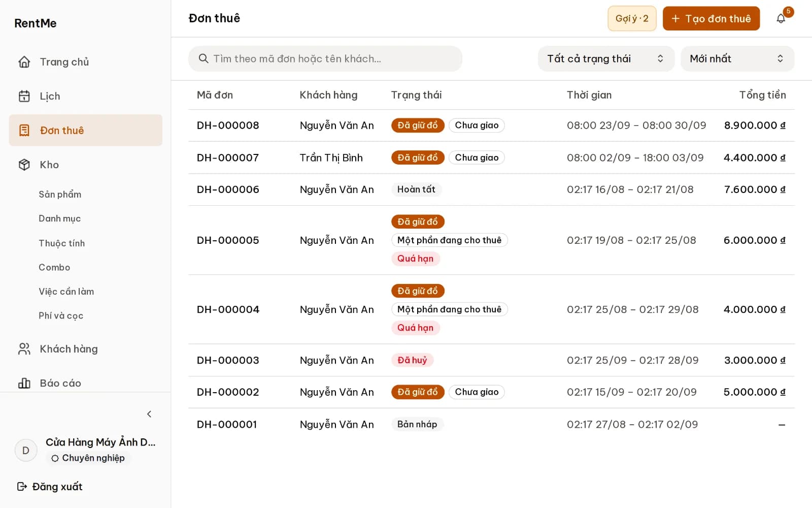The height and width of the screenshot is (508, 812).
Task: Click the Kho box icon
Action: (x=24, y=165)
